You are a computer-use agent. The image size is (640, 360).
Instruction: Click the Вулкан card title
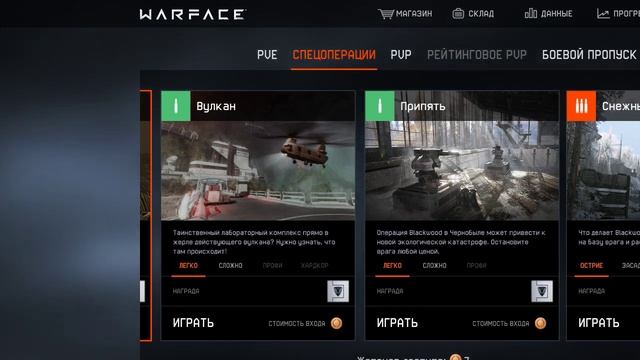click(x=216, y=106)
